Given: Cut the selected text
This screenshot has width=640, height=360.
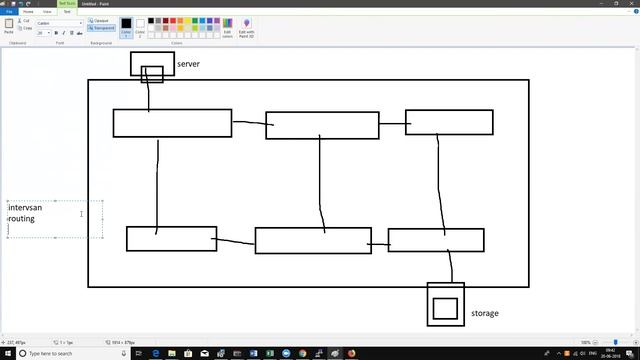Looking at the screenshot, I should point(23,20).
